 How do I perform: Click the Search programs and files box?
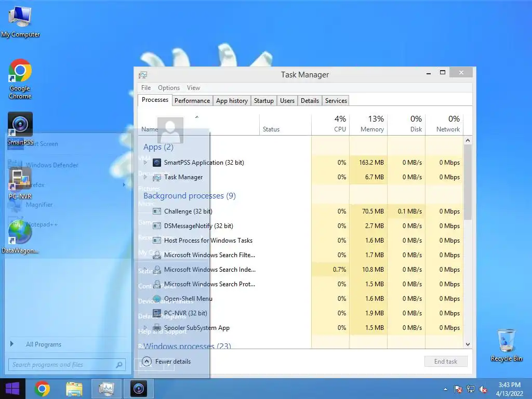[67, 365]
